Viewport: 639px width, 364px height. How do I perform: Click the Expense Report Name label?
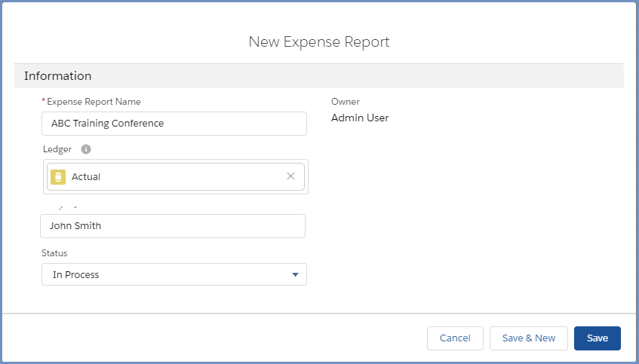click(x=94, y=102)
